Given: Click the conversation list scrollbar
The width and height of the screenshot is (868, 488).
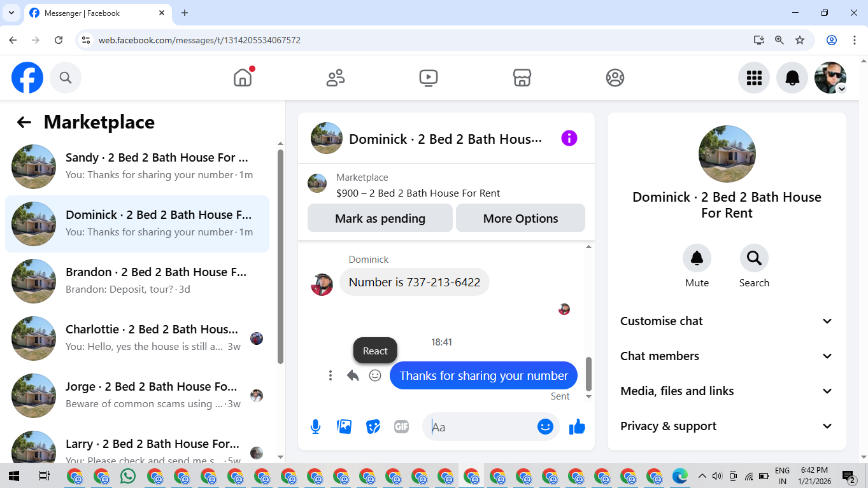Looking at the screenshot, I should click(280, 256).
